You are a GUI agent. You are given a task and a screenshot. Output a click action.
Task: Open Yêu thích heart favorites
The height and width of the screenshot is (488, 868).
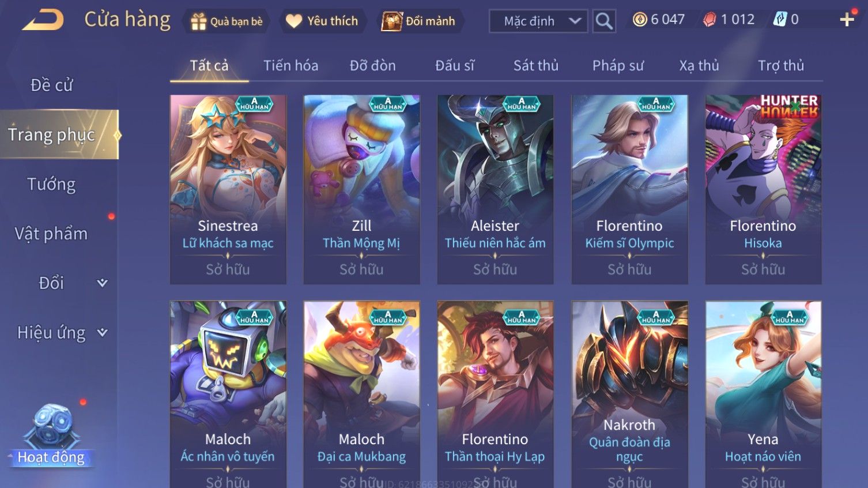coord(294,21)
